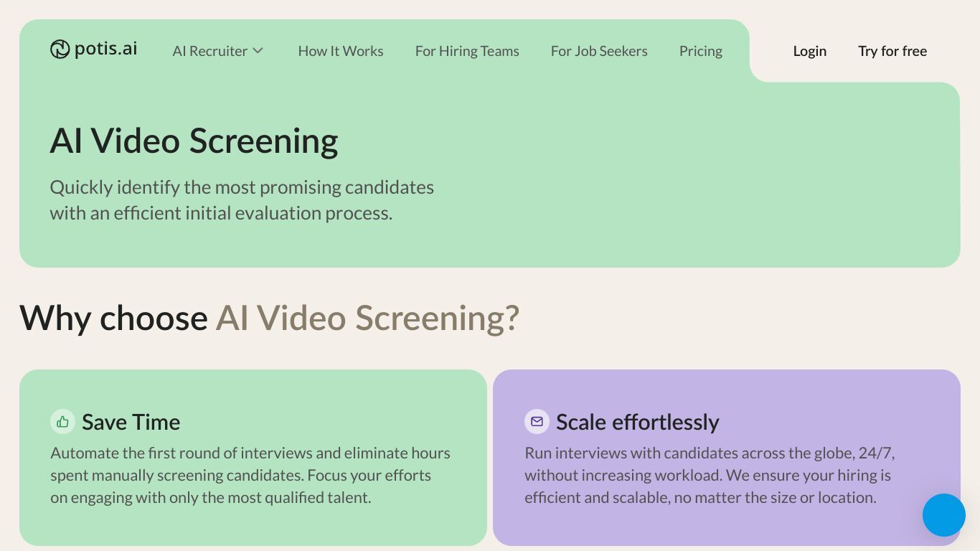Open the For Hiring Teams menu item
980x551 pixels.
467,51
